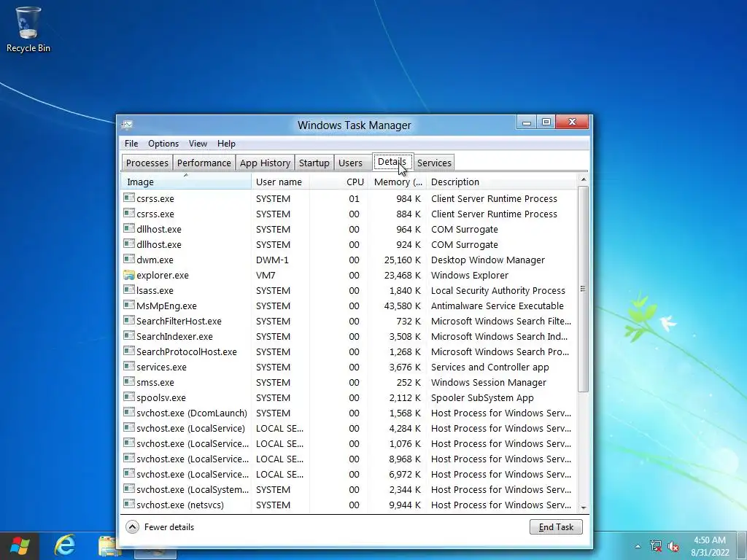Open the Options menu
Viewport: 747px width, 560px height.
pyautogui.click(x=163, y=144)
